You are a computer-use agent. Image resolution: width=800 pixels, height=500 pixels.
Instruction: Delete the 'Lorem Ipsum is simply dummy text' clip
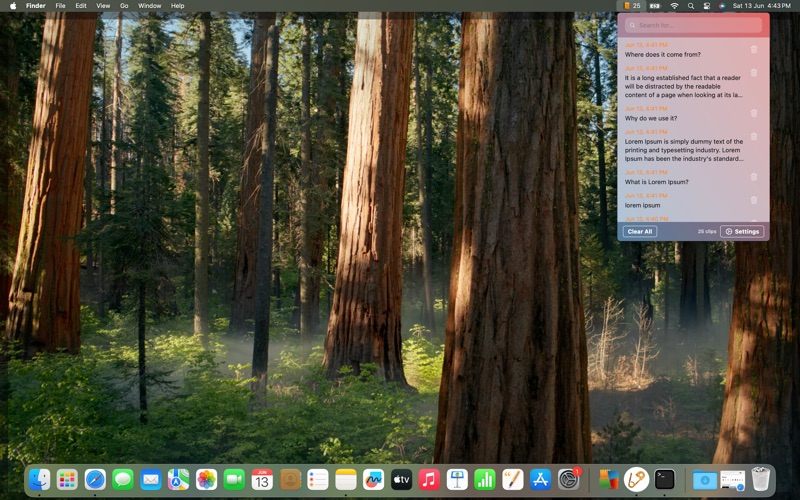[x=754, y=137]
